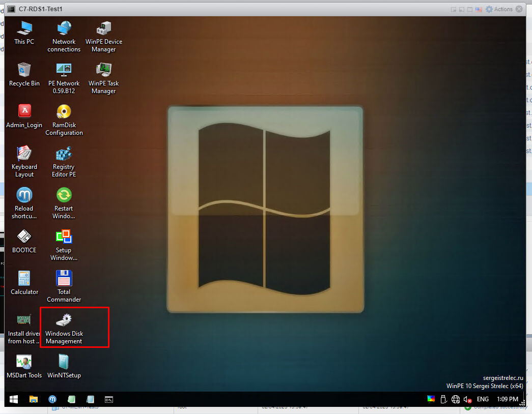Click the Windows Start button
This screenshot has height=414, width=532.
[14, 399]
